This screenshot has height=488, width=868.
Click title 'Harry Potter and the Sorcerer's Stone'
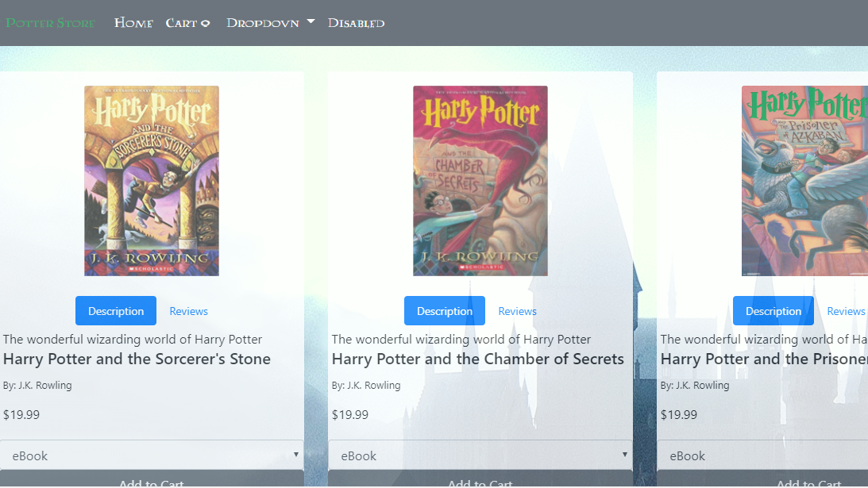click(x=137, y=359)
